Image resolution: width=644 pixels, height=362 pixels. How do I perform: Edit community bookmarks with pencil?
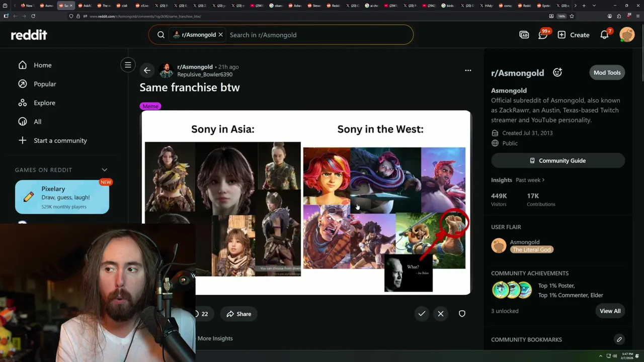(x=619, y=339)
